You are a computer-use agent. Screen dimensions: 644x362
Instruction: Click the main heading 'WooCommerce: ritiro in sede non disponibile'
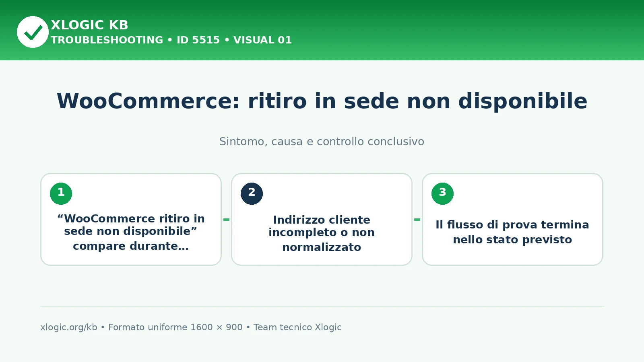tap(322, 101)
